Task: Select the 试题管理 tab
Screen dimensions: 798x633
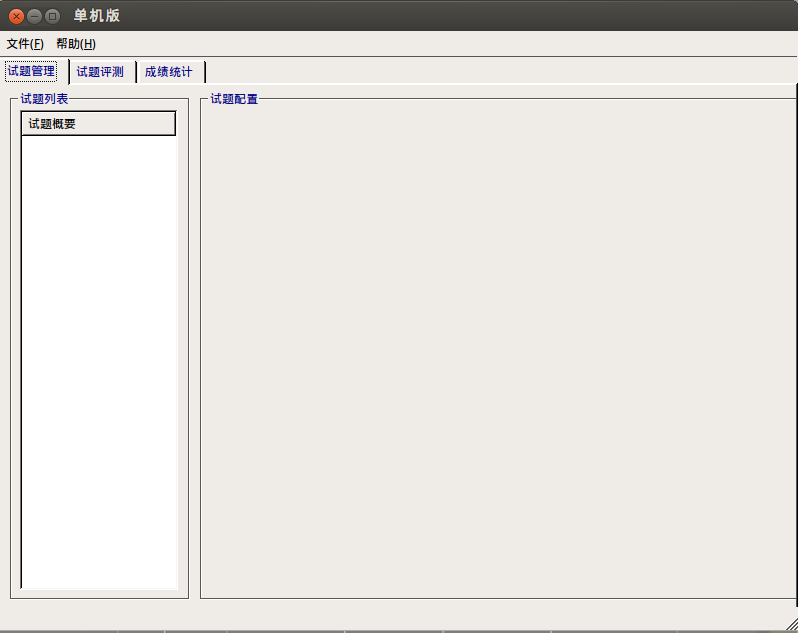Action: pos(31,71)
